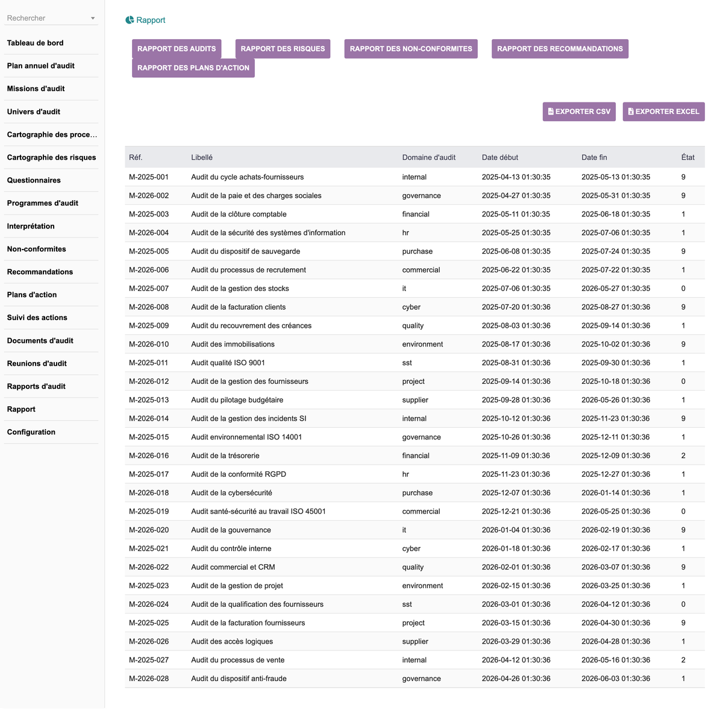Click 'Audit du dispositif de sauvegarde'
This screenshot has height=728, width=723.
tap(245, 251)
